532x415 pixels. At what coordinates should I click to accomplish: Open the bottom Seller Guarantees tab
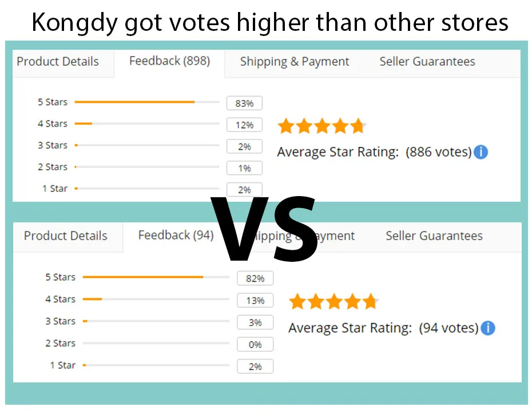(434, 236)
